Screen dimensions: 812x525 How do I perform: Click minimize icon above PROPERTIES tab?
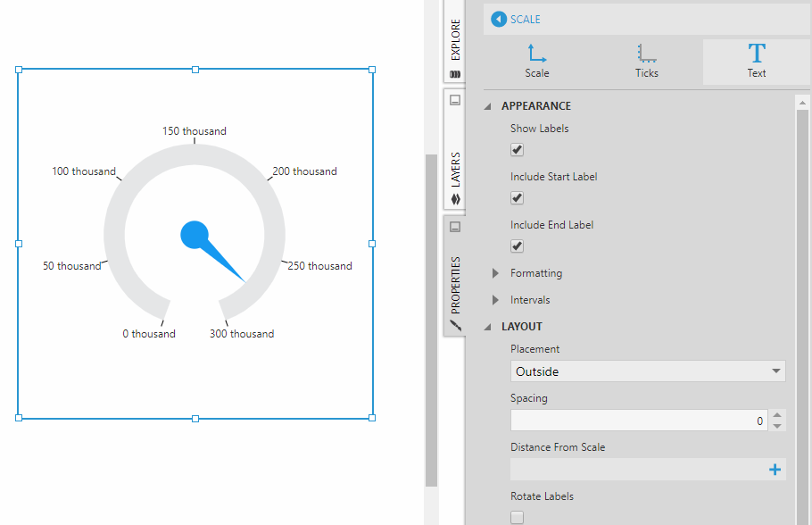455,227
